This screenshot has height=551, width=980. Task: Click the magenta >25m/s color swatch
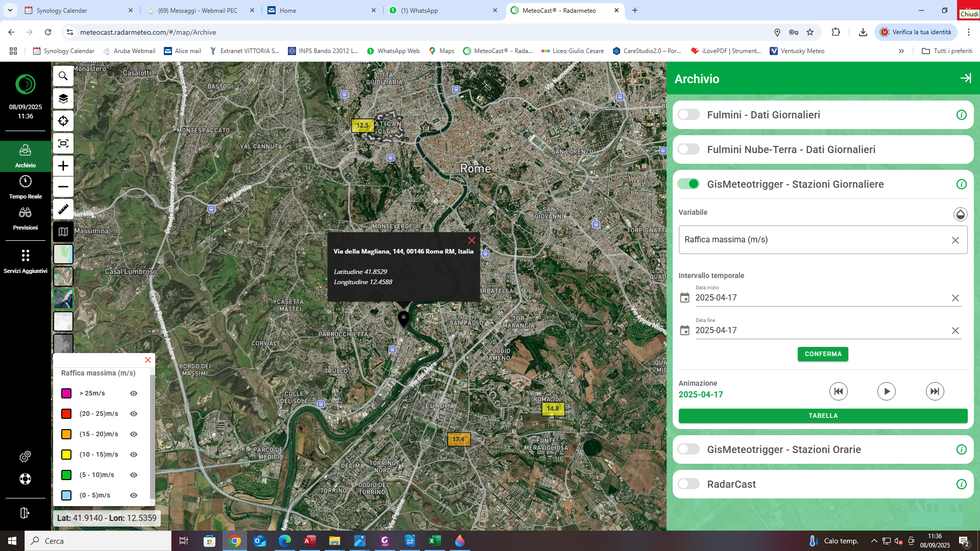(x=66, y=393)
